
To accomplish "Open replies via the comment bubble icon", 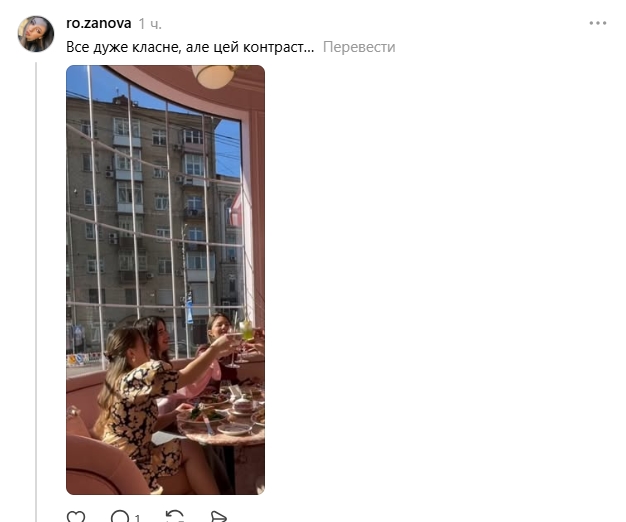I will [x=120, y=517].
